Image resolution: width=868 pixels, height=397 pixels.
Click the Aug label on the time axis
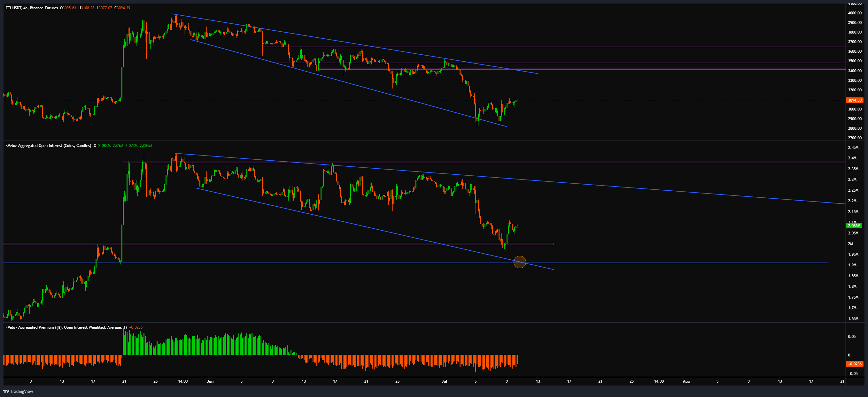tap(686, 381)
